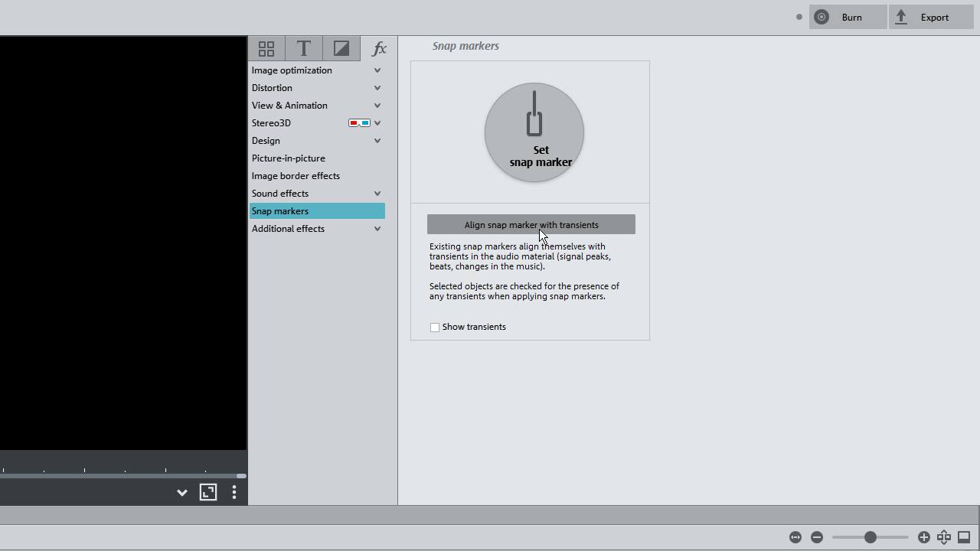
Task: Open the transitions/fades tab icon
Action: click(341, 48)
